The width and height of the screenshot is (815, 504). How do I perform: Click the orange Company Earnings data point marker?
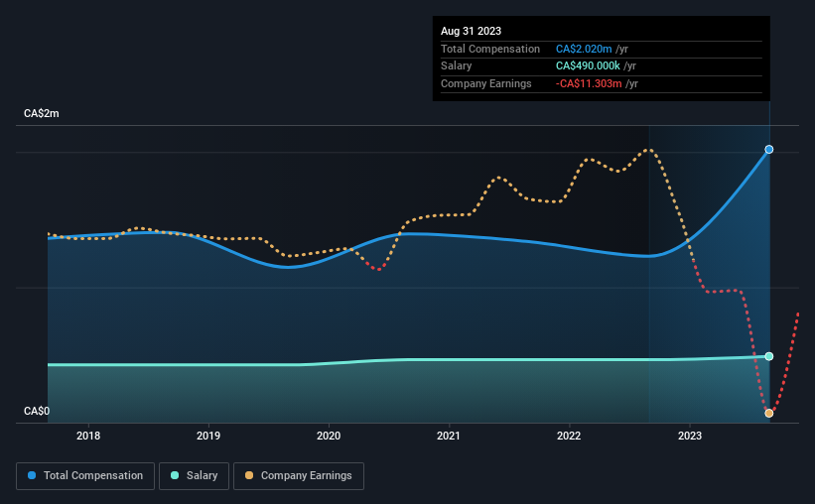[x=768, y=414]
